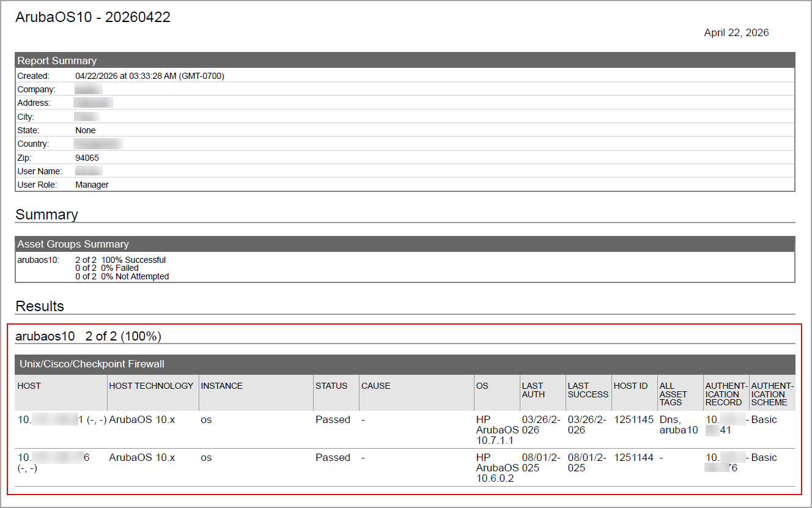Image resolution: width=812 pixels, height=508 pixels.
Task: Select the User Role value Manager
Action: [92, 185]
